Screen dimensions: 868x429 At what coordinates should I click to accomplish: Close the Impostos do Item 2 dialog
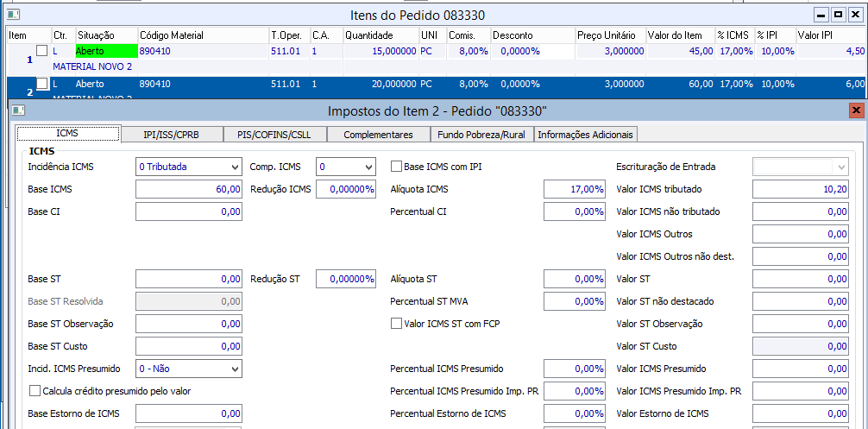coord(857,110)
